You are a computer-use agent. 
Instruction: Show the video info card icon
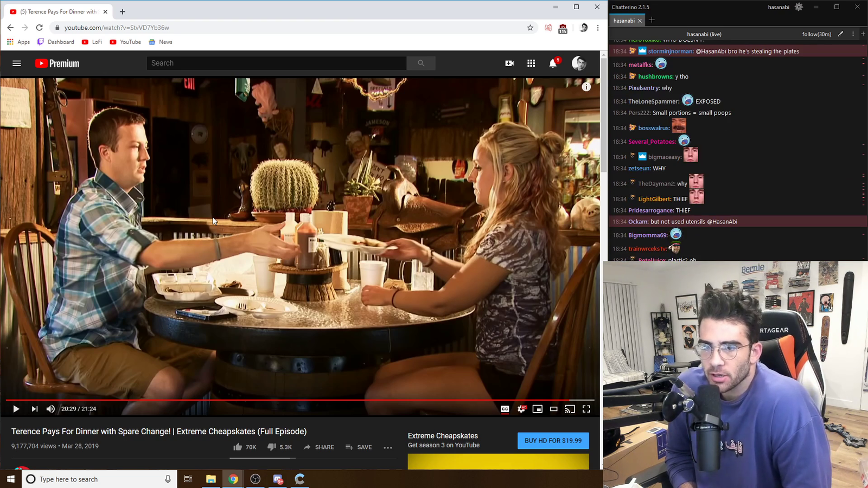586,87
